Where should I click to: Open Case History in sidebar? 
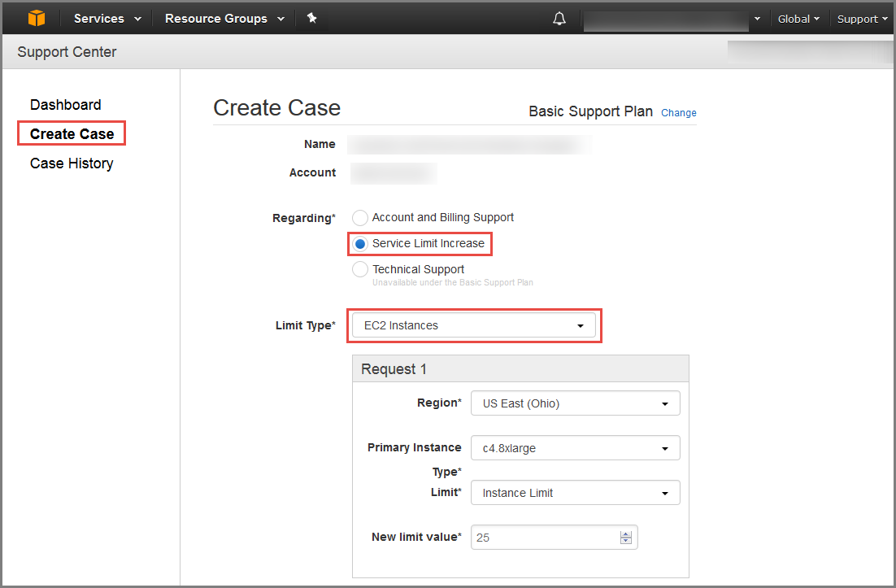tap(72, 163)
